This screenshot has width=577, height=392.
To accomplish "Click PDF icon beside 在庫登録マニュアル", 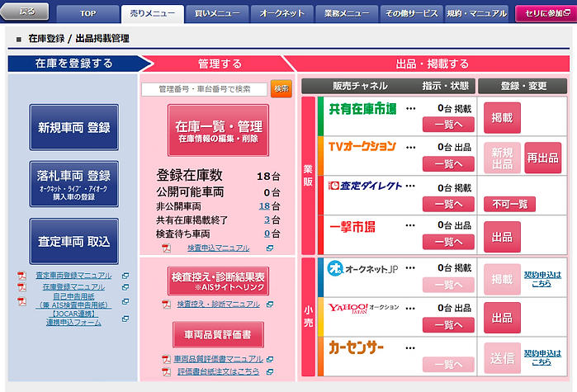I will tap(21, 287).
